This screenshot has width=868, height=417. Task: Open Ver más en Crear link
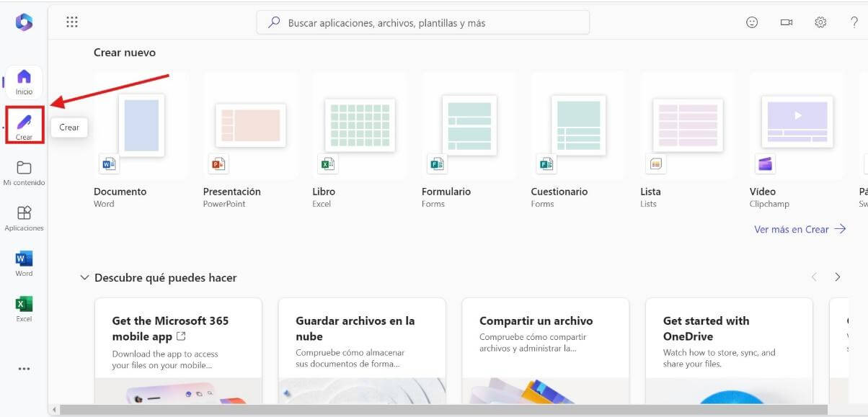pyautogui.click(x=800, y=229)
